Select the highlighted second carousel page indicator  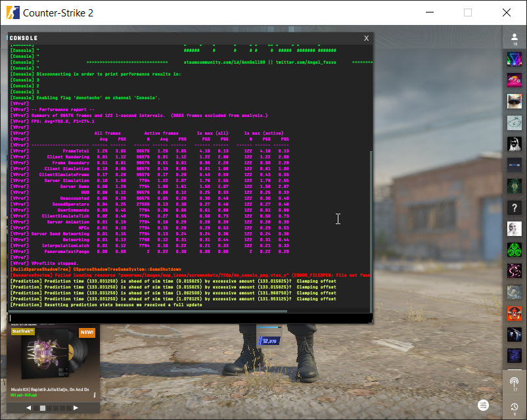coord(43,408)
